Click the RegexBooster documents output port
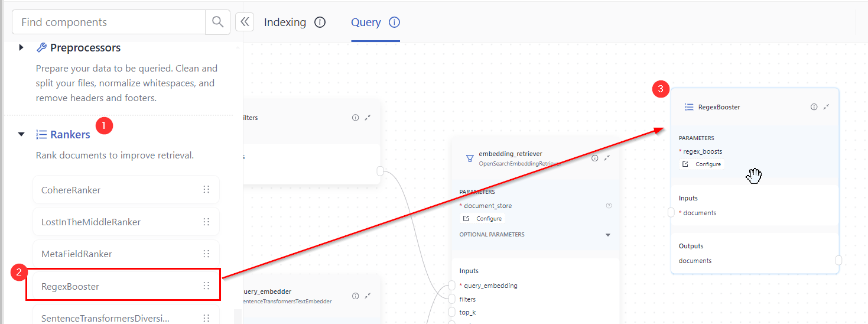 coord(838,260)
